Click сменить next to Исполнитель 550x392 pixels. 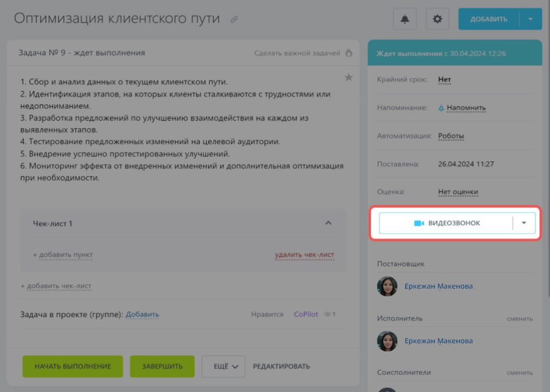[519, 318]
